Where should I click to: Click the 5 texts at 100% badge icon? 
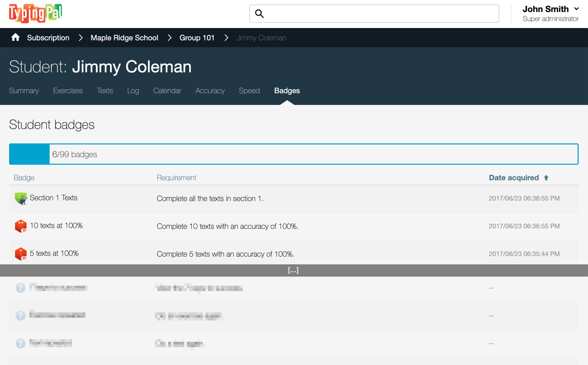[21, 254]
